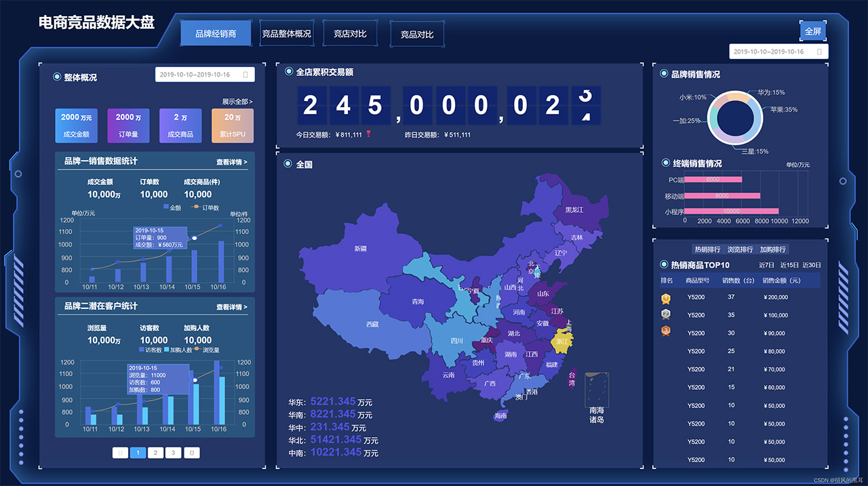Select the 订单量 2000万 card
Screen dimensions: 868x486
click(128, 125)
